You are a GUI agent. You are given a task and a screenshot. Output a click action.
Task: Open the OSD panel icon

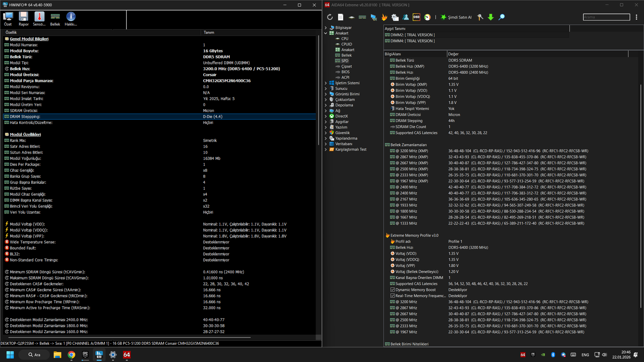pyautogui.click(x=416, y=17)
